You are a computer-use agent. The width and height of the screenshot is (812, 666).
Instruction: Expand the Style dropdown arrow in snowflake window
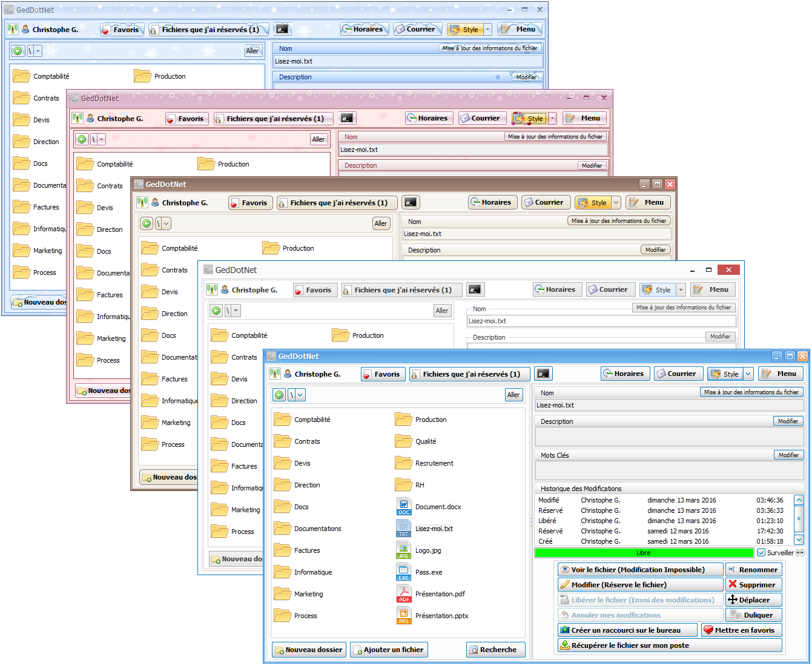487,29
